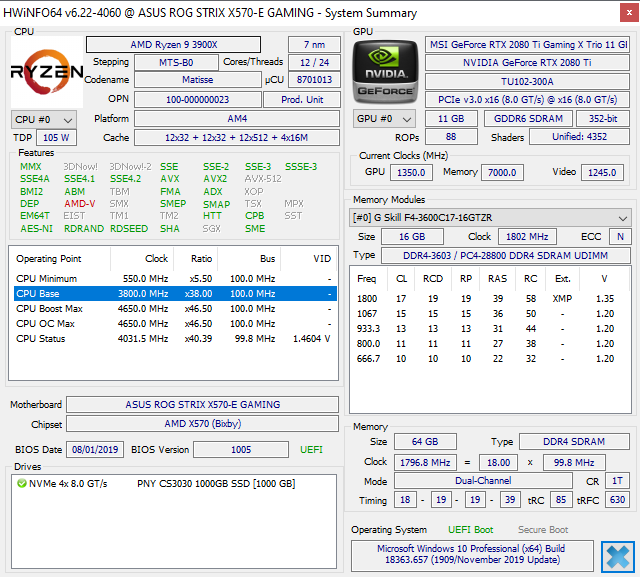Click the module 1802 MHz clock field
The width and height of the screenshot is (640, 577).
click(527, 237)
